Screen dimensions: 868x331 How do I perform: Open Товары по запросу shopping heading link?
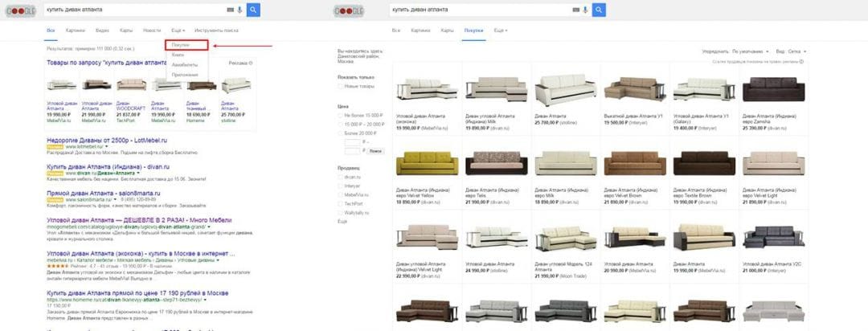coord(107,63)
